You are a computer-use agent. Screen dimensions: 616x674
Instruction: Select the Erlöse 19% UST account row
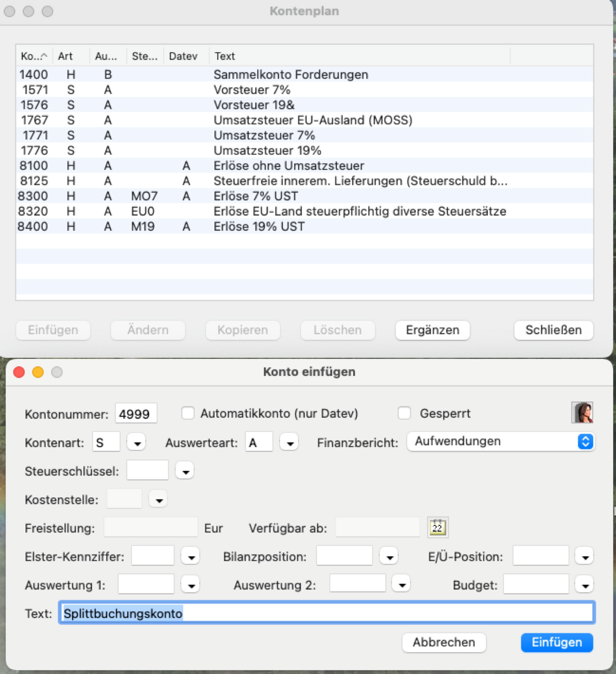pyautogui.click(x=259, y=227)
